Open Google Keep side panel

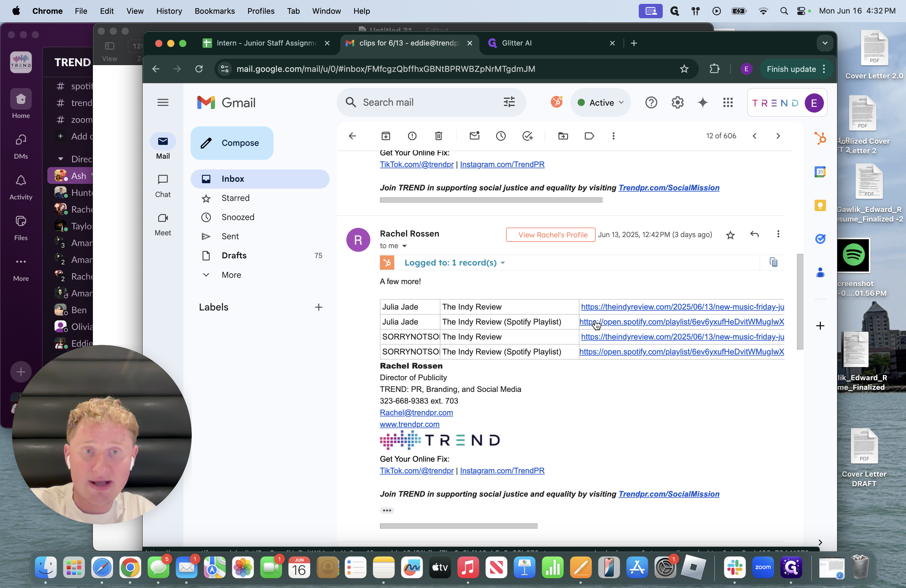[820, 206]
